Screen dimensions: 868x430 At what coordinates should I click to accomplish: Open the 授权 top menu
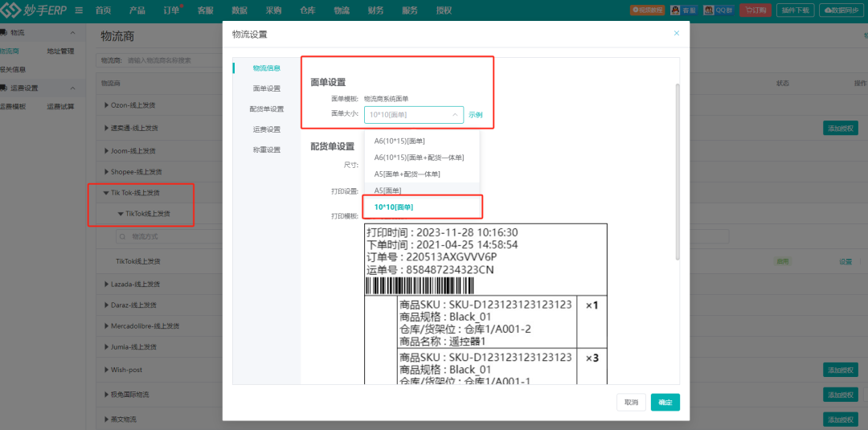tap(444, 10)
